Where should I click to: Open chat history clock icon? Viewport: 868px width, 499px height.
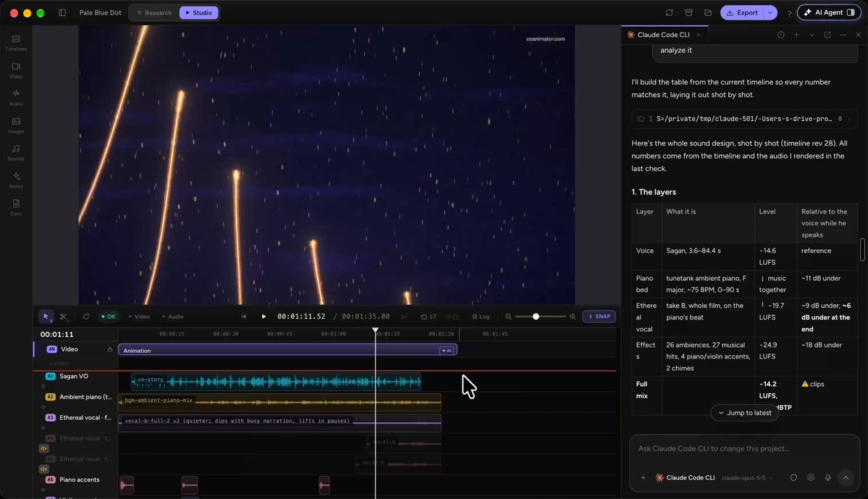click(780, 35)
